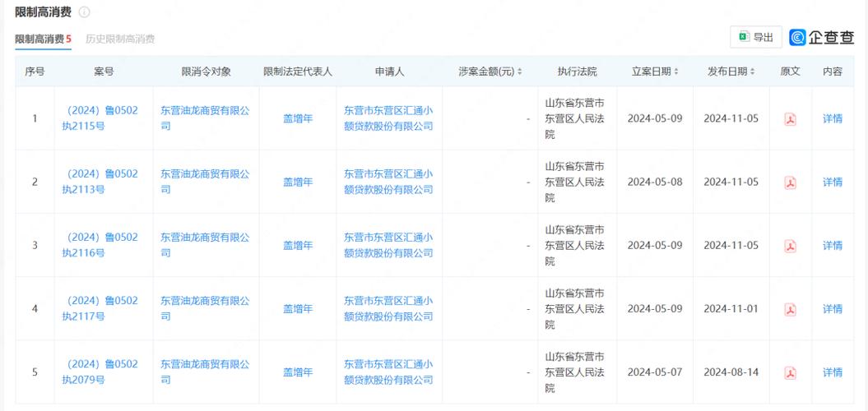Screen dimensions: 868x411
Task: Click the 限消令对象 column header
Action: pos(206,72)
